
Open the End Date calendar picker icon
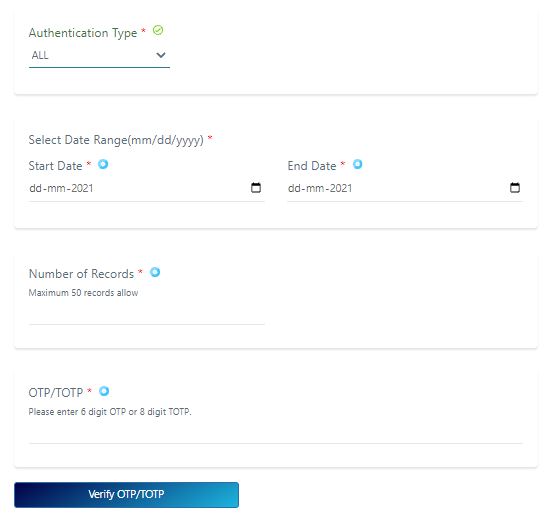pyautogui.click(x=515, y=188)
